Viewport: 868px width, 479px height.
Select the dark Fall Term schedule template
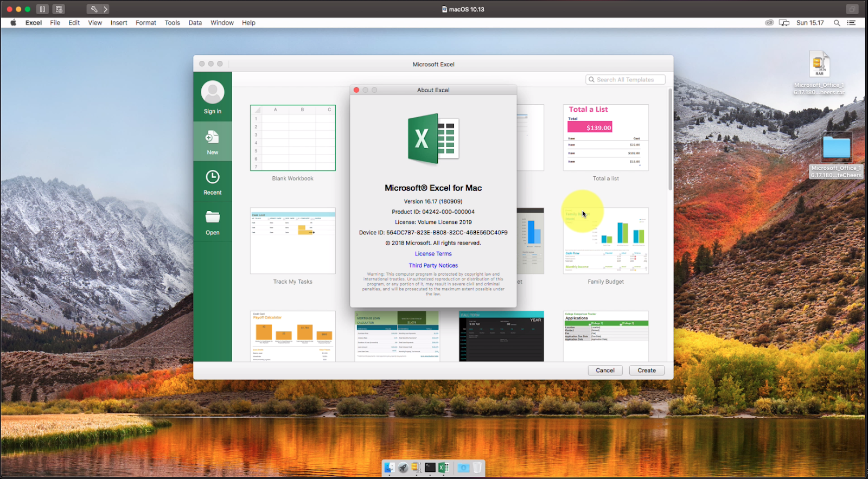click(501, 336)
